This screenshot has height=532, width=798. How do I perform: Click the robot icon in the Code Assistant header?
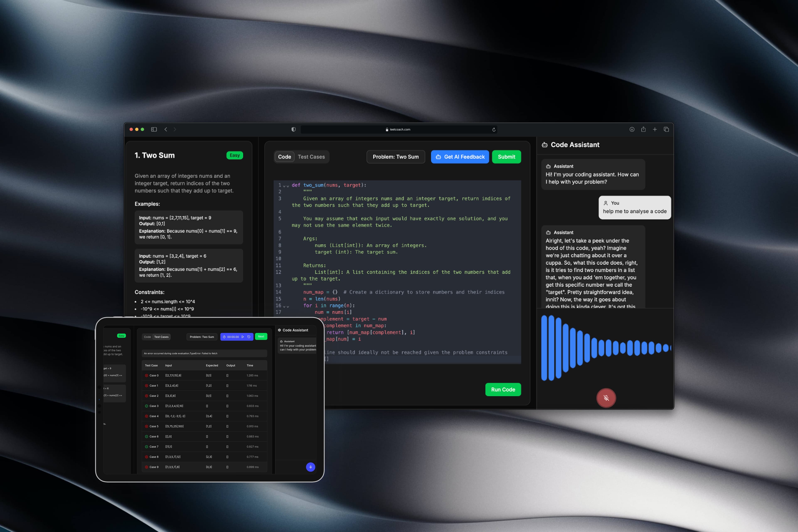(544, 145)
